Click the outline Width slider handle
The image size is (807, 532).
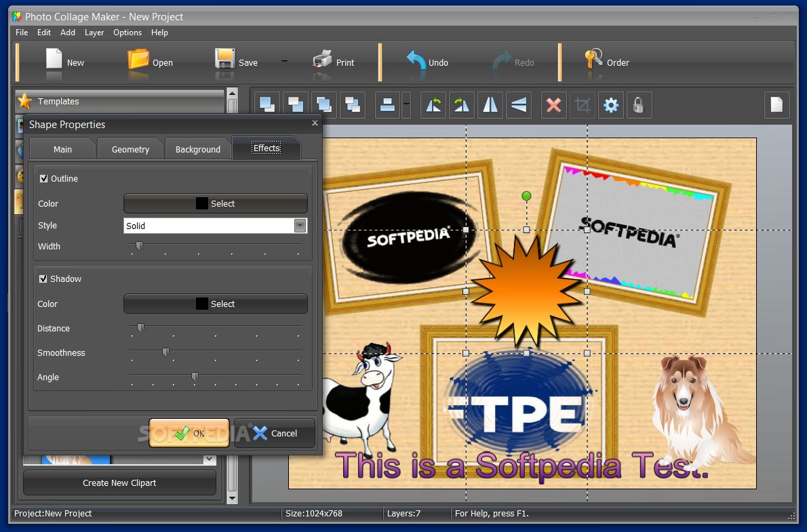(139, 246)
